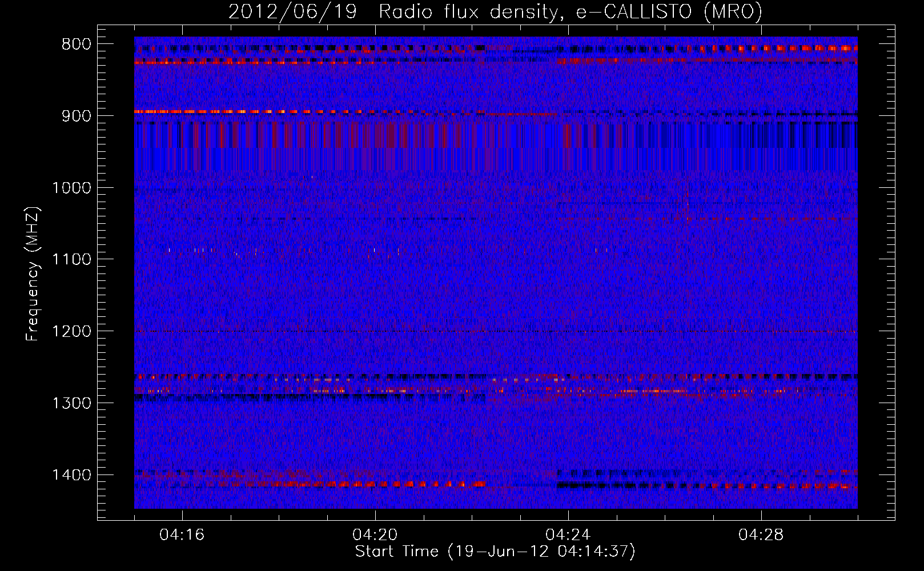Click the 04:28 time tick label
Image resolution: width=924 pixels, height=571 pixels.
click(761, 535)
